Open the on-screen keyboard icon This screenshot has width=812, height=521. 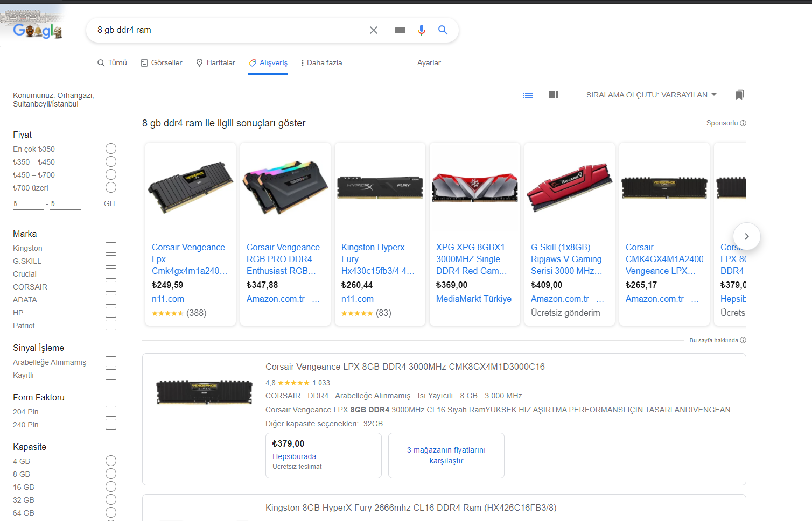(400, 30)
